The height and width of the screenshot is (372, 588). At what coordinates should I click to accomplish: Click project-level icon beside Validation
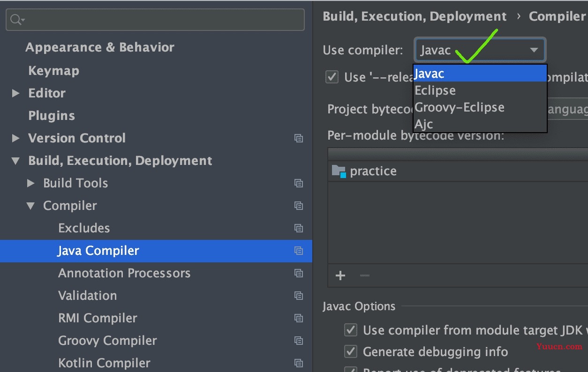[299, 296]
